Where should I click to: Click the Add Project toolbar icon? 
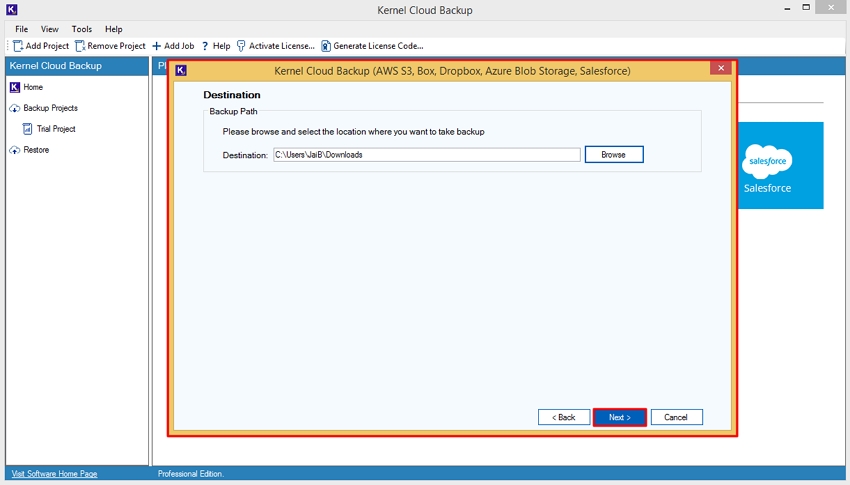[18, 46]
